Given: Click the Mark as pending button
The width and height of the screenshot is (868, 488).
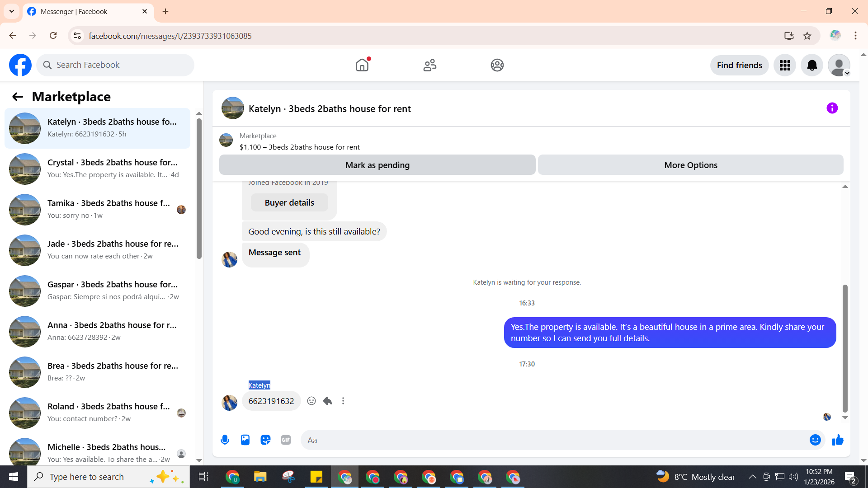Looking at the screenshot, I should pyautogui.click(x=377, y=165).
